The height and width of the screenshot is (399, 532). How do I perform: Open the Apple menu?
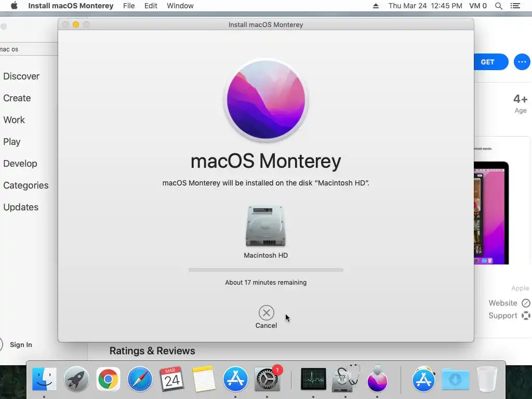coord(14,6)
